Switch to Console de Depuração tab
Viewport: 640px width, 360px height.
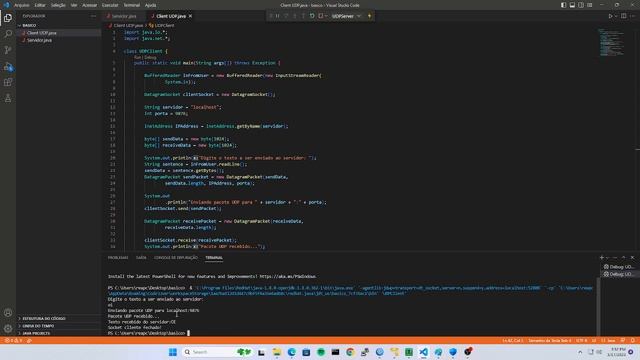pyautogui.click(x=176, y=258)
